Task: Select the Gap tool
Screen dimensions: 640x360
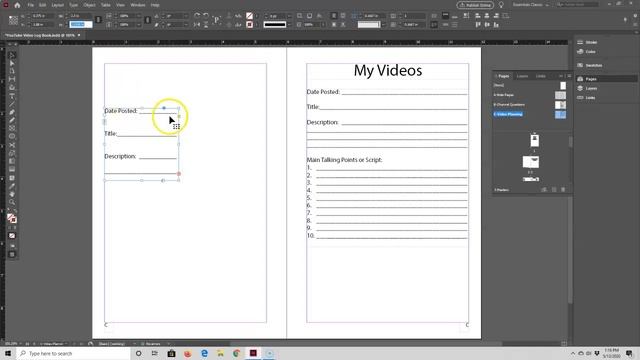Action: [12, 79]
